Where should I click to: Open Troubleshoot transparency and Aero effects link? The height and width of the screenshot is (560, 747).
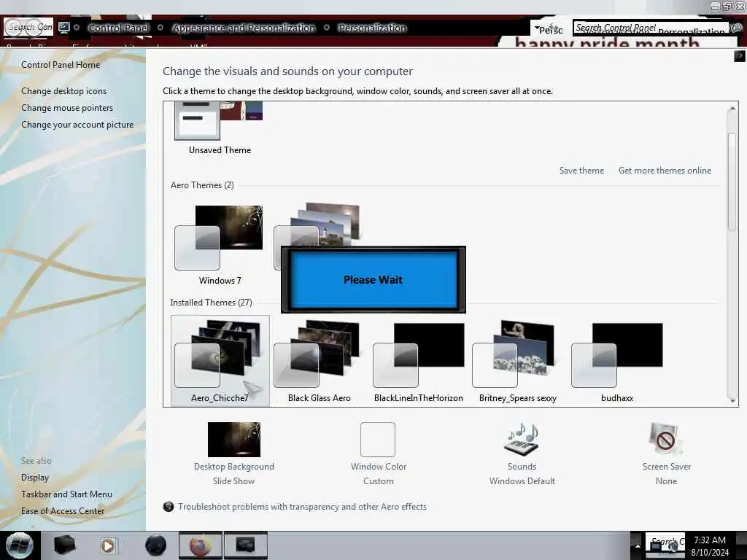(x=302, y=507)
